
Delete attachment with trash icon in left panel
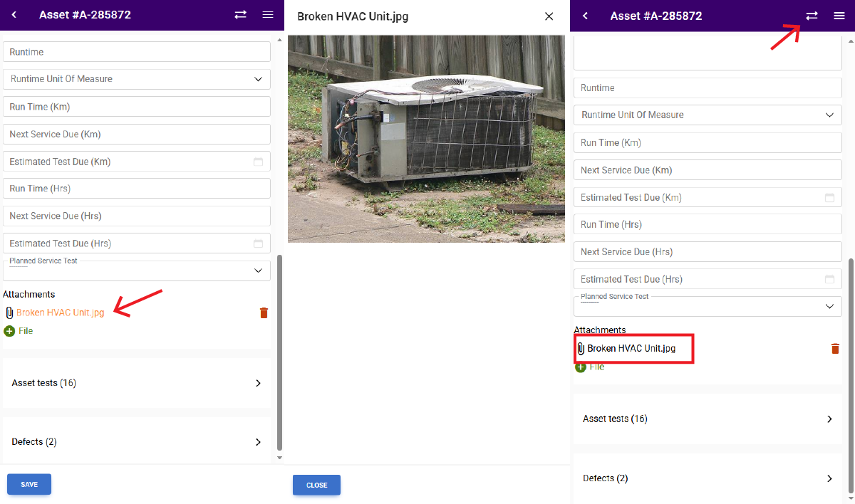[x=264, y=313]
